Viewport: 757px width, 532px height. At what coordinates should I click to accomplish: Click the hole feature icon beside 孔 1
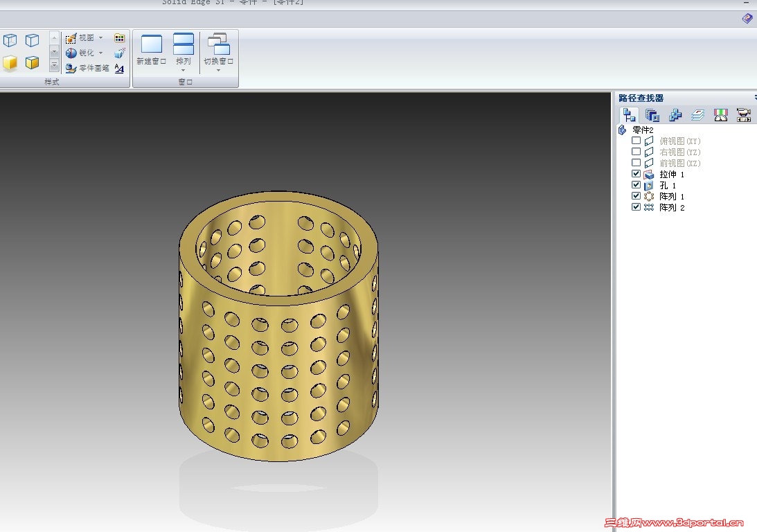[x=649, y=186]
